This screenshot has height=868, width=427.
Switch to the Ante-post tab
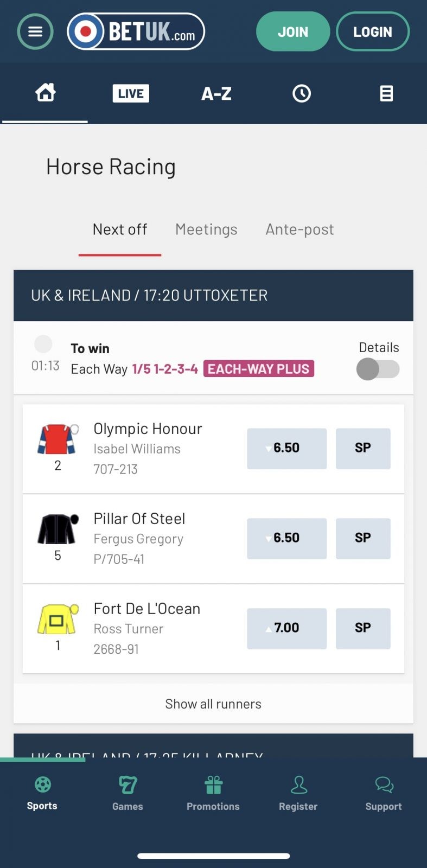(x=299, y=229)
